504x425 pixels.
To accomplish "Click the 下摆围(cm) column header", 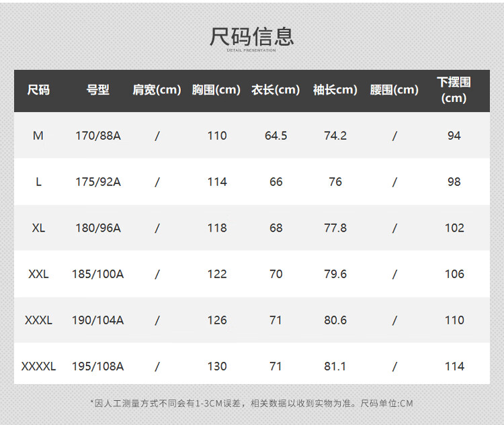I will pos(454,90).
